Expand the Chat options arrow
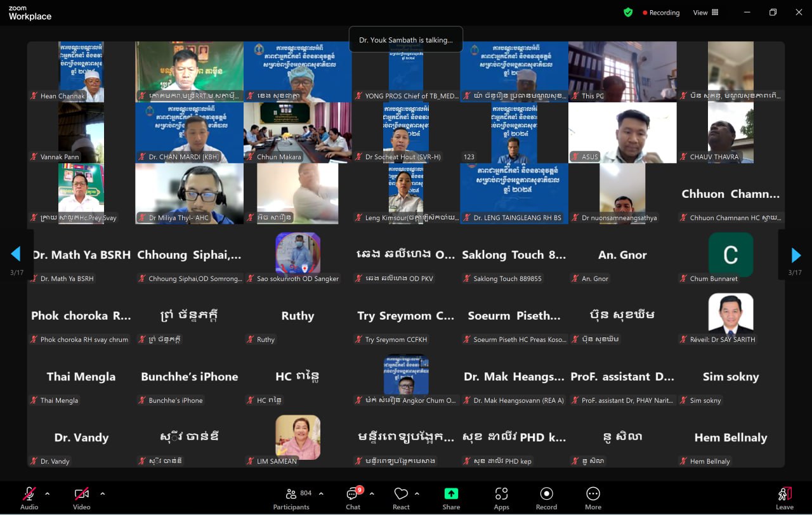 (372, 493)
